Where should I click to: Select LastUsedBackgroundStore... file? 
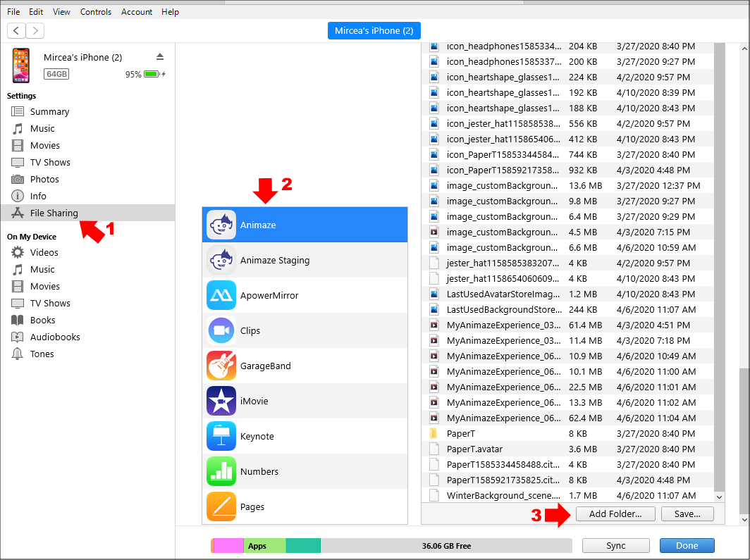(567, 309)
